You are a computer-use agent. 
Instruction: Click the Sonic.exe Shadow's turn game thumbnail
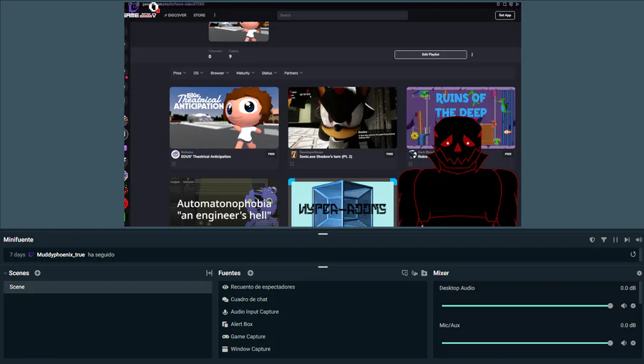(x=342, y=118)
